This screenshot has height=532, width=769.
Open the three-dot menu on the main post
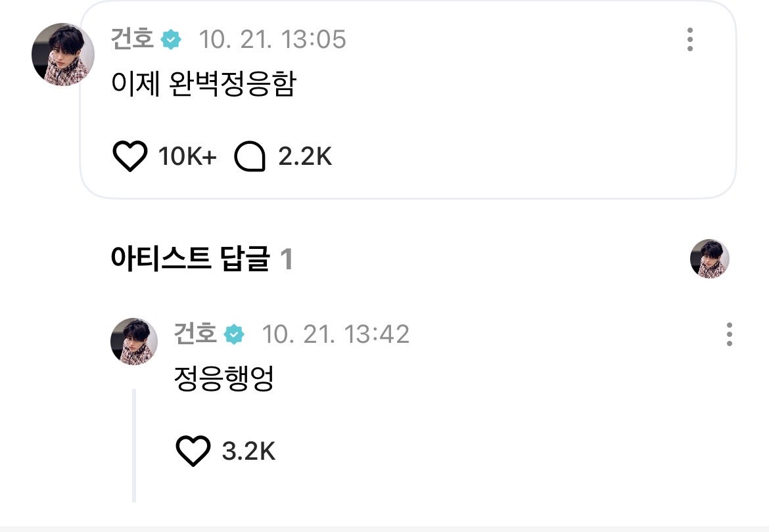coord(690,39)
